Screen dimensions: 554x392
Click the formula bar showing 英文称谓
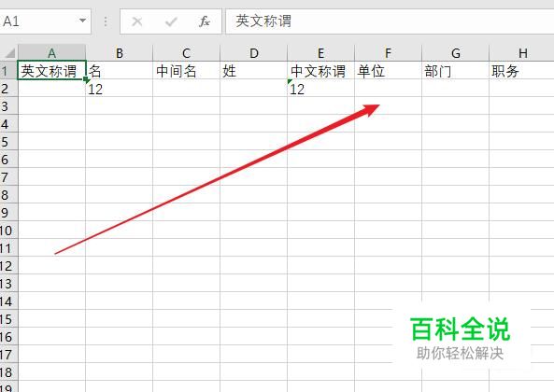pyautogui.click(x=390, y=21)
